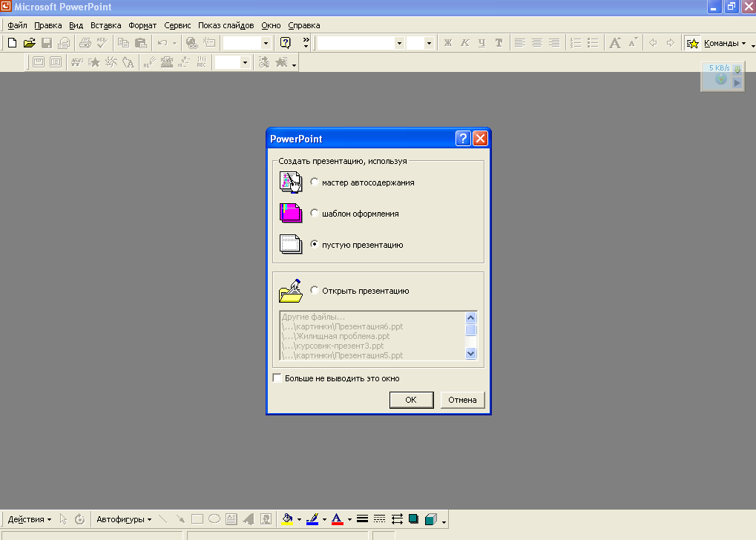Open the Вставка menu
The height and width of the screenshot is (540, 756).
[105, 25]
